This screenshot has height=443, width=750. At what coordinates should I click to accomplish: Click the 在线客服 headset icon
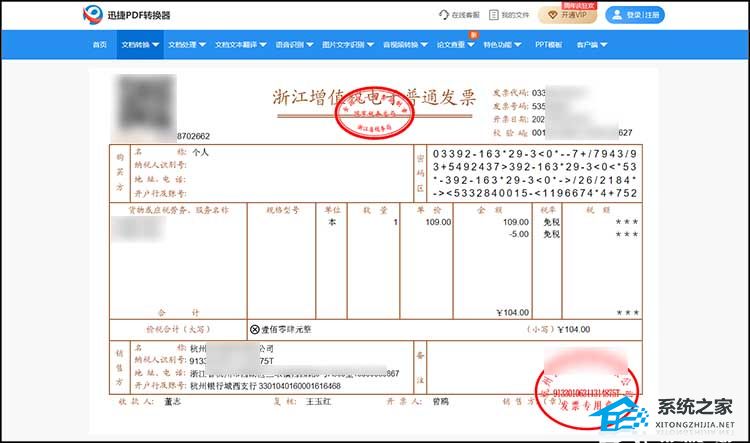pyautogui.click(x=444, y=15)
